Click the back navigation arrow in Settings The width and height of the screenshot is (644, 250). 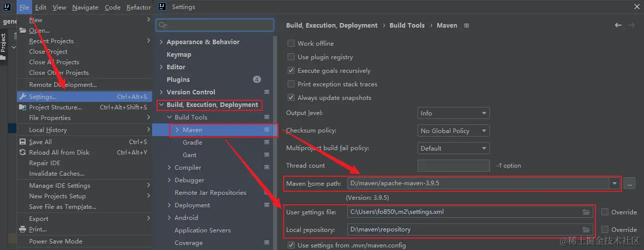coord(618,26)
